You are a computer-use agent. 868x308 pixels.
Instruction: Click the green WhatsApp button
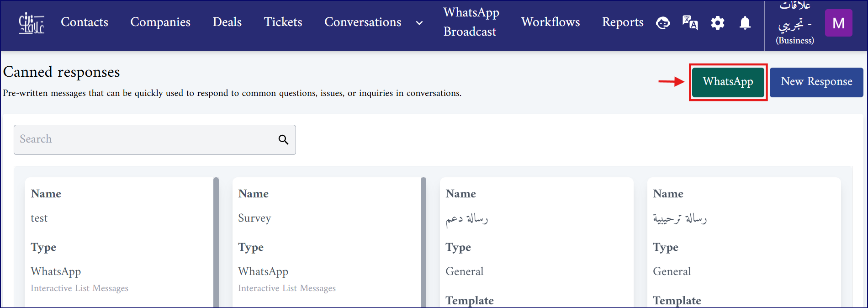(728, 82)
